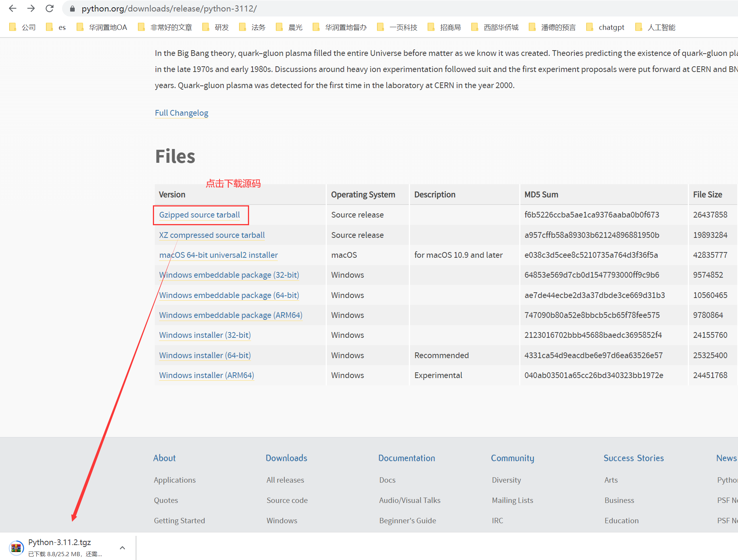738x560 pixels.
Task: Open the Downloads footer heading
Action: pyautogui.click(x=286, y=458)
